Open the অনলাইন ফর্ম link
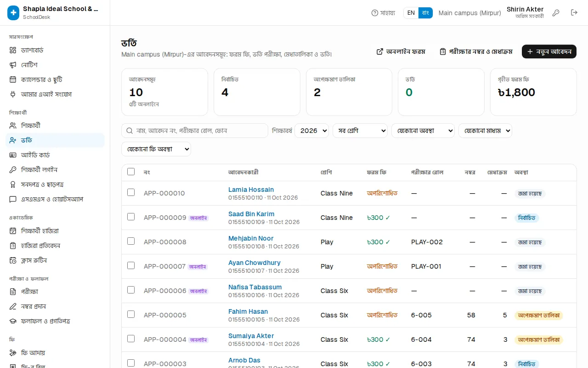This screenshot has width=588, height=368. [401, 52]
